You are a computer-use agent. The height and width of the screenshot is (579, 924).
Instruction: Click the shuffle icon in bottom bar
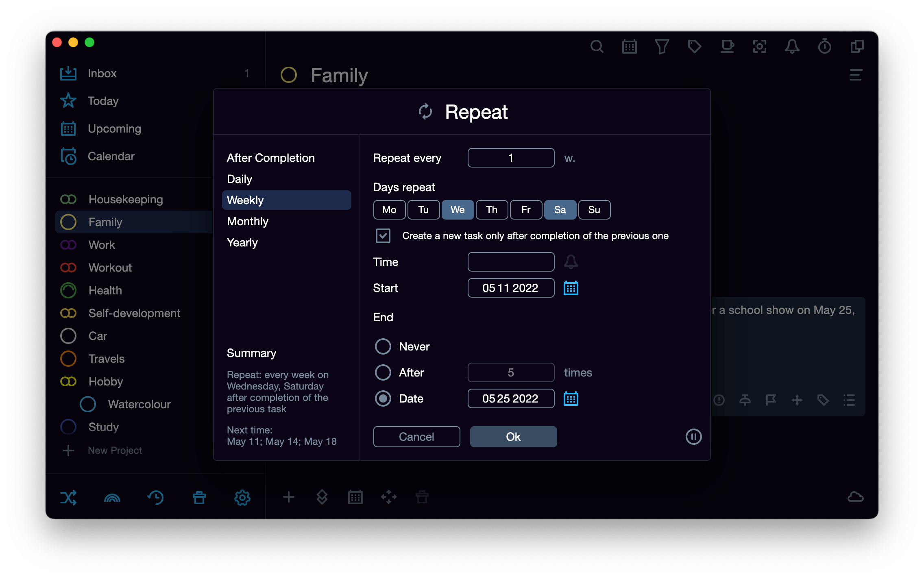pyautogui.click(x=68, y=497)
